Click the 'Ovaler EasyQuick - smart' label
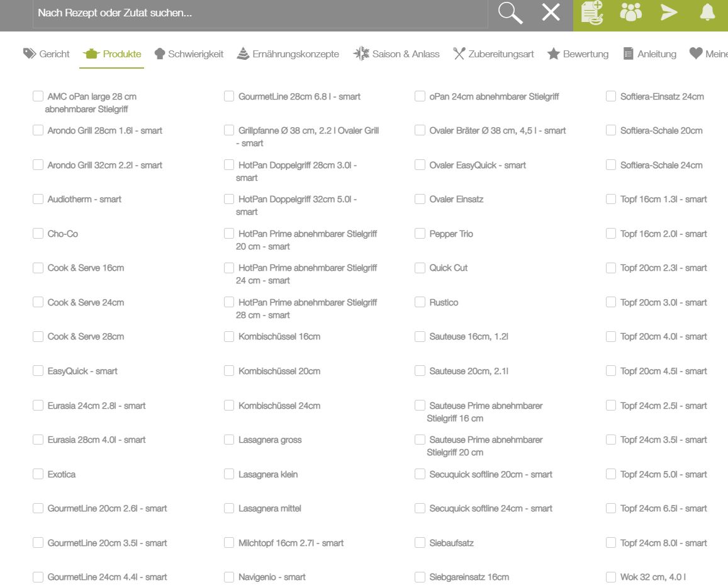 pyautogui.click(x=478, y=165)
